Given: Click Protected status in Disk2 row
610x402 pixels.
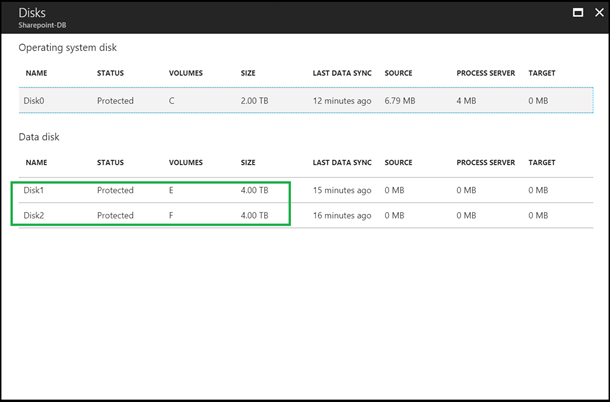Looking at the screenshot, I should 115,216.
